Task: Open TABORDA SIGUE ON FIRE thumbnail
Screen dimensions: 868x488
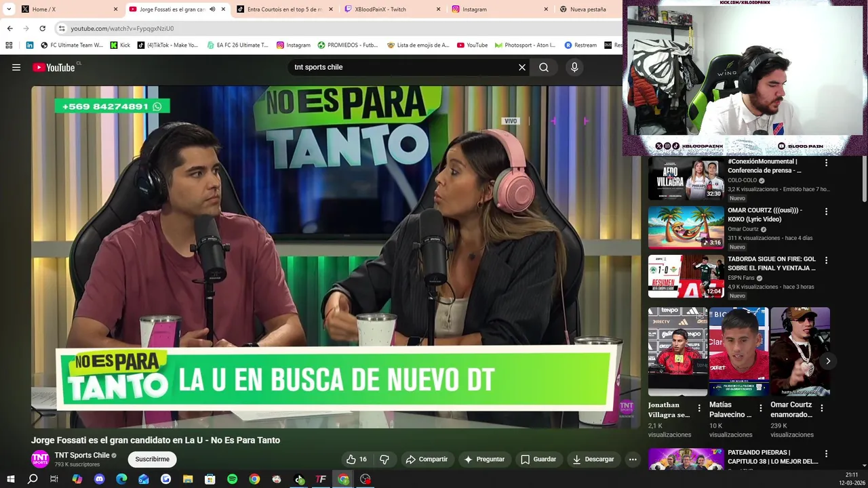Action: 686,277
